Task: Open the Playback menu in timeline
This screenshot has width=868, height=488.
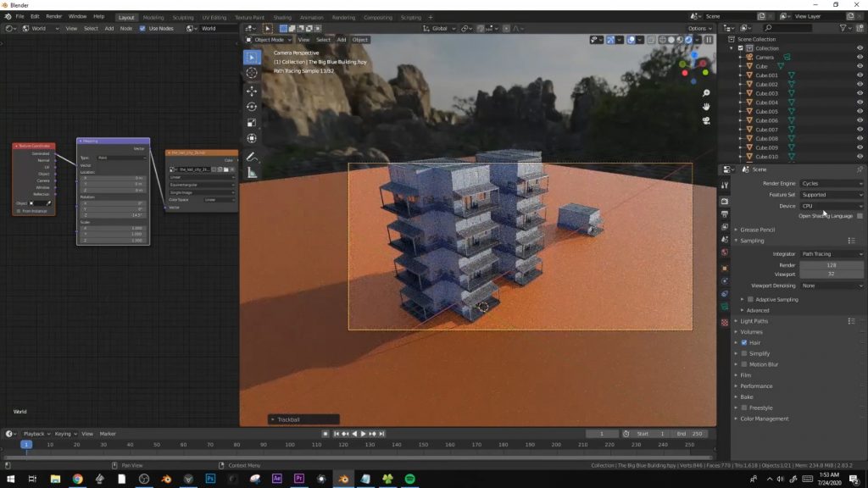Action: coord(36,434)
